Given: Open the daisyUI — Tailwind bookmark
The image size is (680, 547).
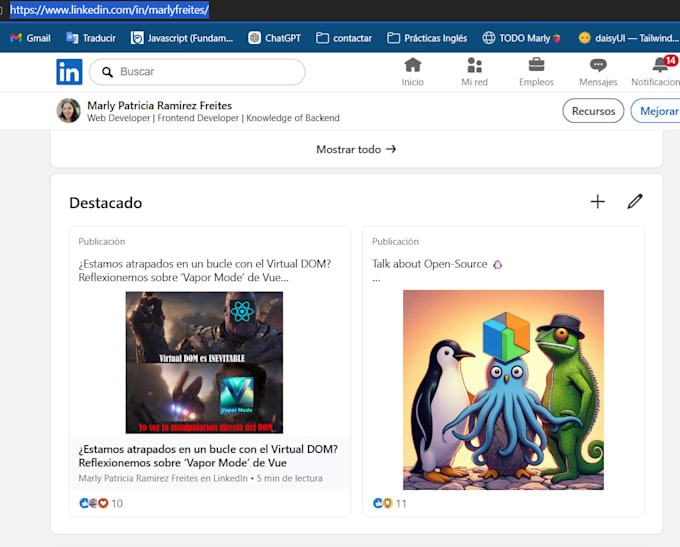Looking at the screenshot, I should click(628, 38).
